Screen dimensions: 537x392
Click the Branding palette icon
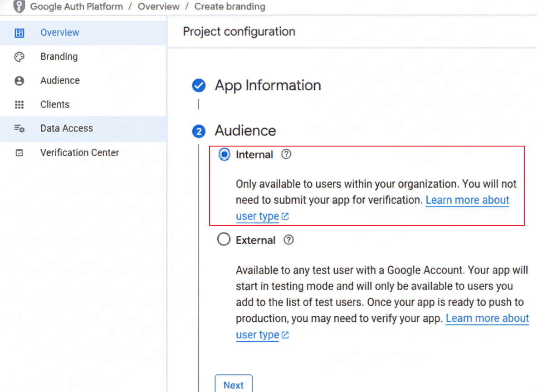pyautogui.click(x=19, y=57)
